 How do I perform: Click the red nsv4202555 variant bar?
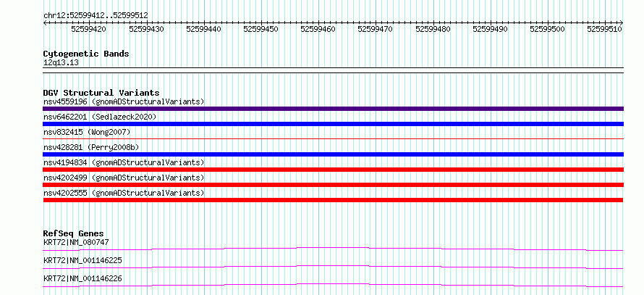333,200
